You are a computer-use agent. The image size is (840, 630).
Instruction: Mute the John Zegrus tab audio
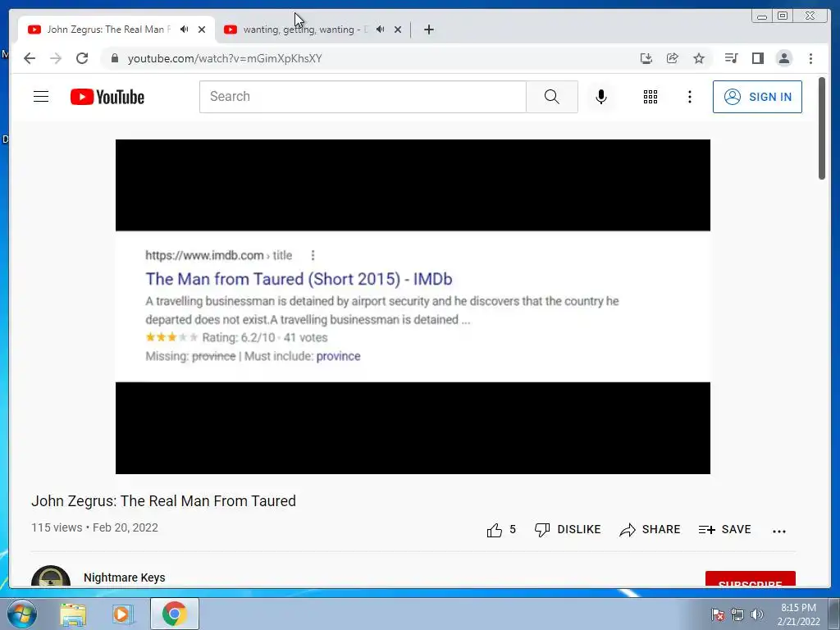point(185,29)
